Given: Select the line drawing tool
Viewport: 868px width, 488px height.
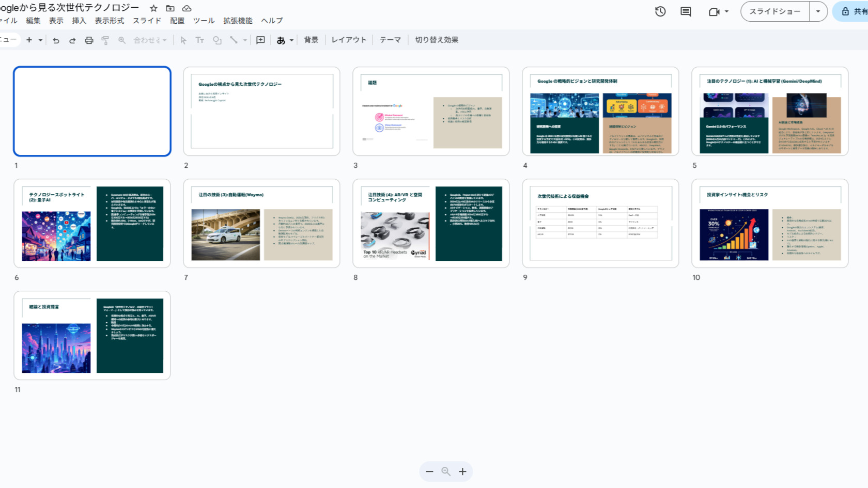Looking at the screenshot, I should tap(234, 40).
